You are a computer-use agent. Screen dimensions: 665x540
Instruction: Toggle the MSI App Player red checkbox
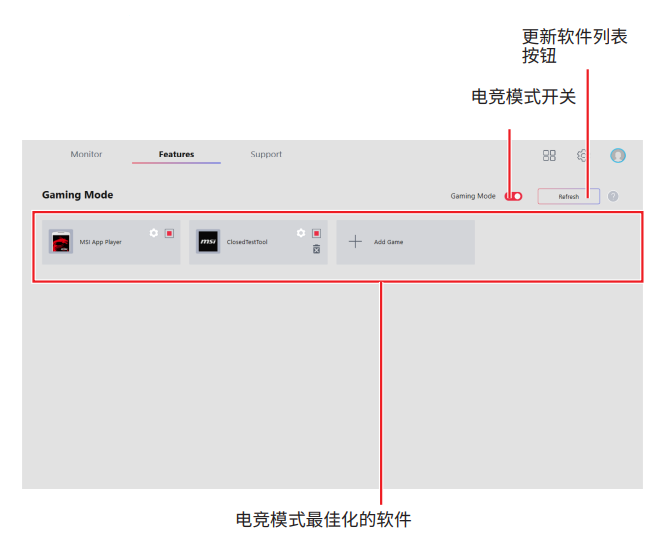[x=169, y=233]
